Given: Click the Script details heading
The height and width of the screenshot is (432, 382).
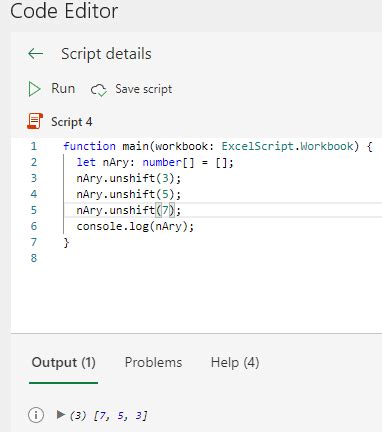Looking at the screenshot, I should [106, 54].
